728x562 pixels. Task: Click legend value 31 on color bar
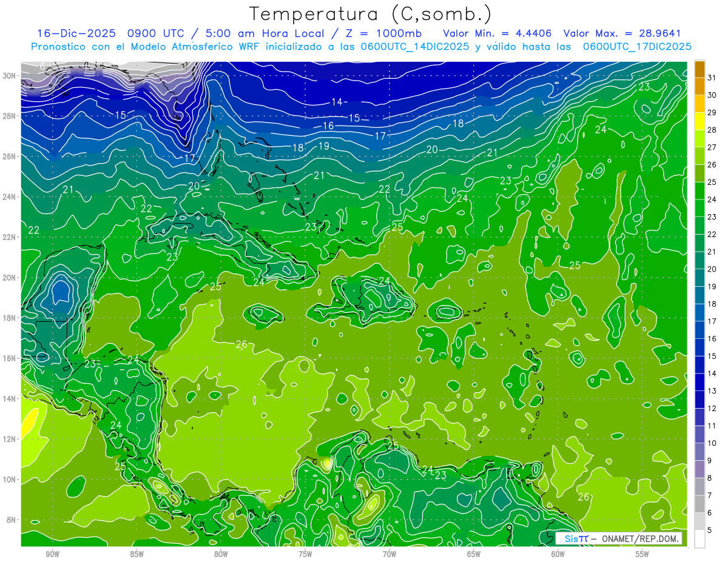pyautogui.click(x=712, y=78)
